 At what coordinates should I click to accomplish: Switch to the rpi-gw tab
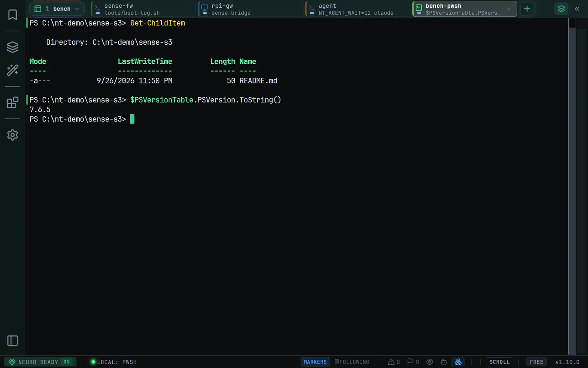coord(251,9)
